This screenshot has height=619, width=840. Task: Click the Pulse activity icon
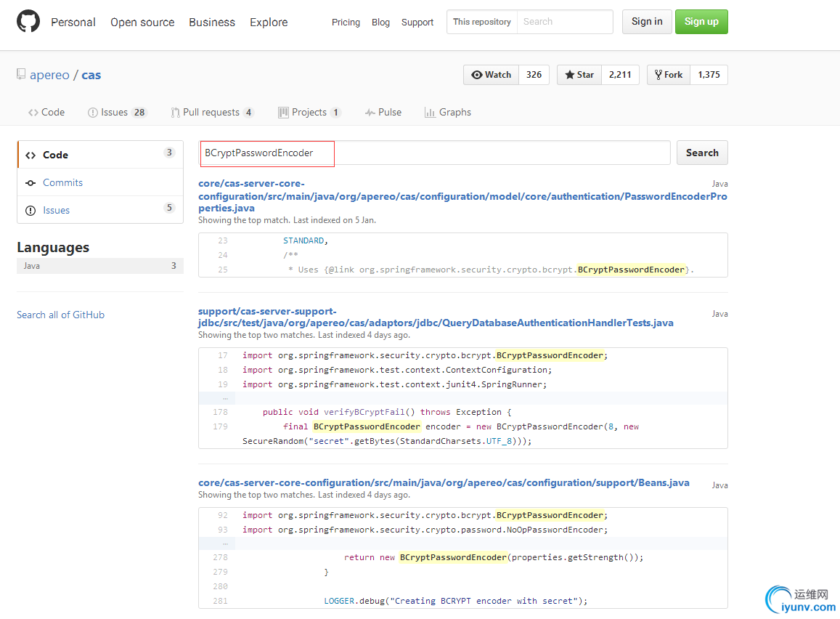[x=370, y=113]
